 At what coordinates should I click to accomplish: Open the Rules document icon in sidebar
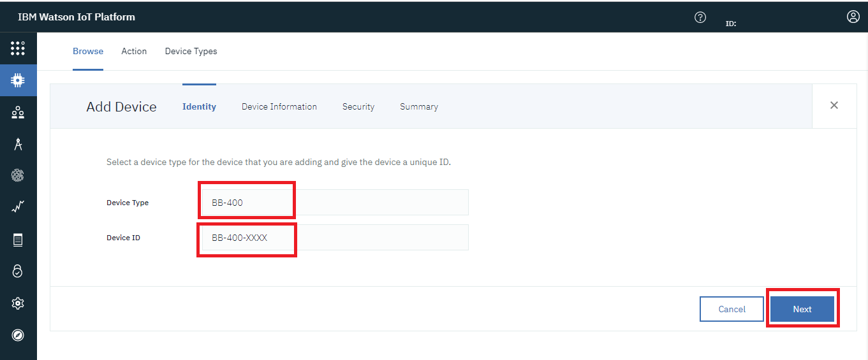coord(18,240)
